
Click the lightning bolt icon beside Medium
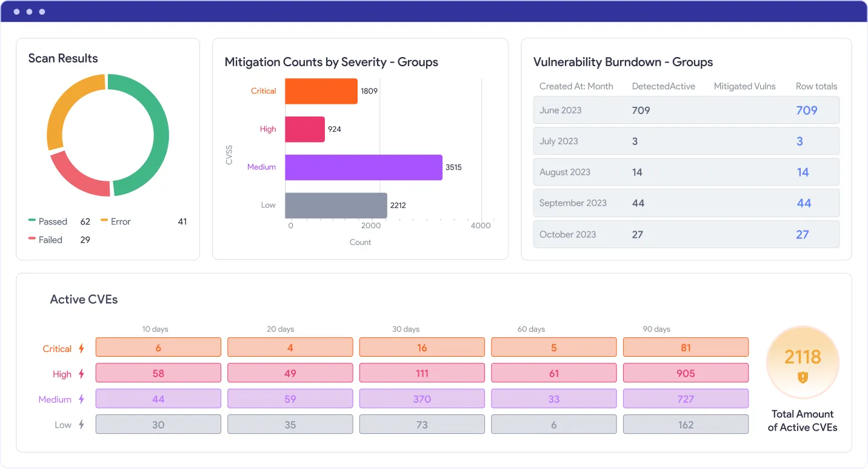pos(82,399)
